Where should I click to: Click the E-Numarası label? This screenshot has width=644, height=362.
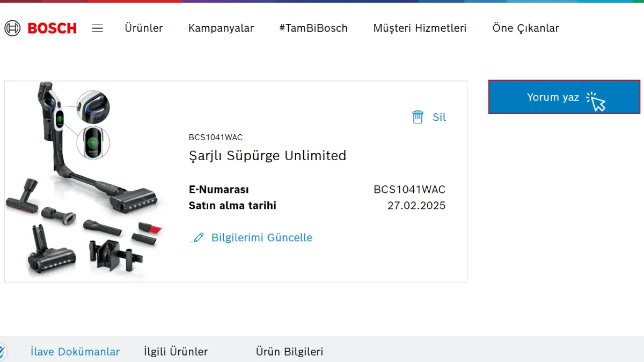pos(219,190)
